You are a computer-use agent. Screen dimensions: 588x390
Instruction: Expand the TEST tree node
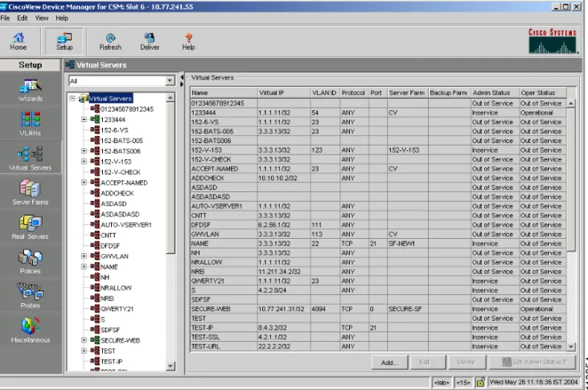tap(84, 351)
